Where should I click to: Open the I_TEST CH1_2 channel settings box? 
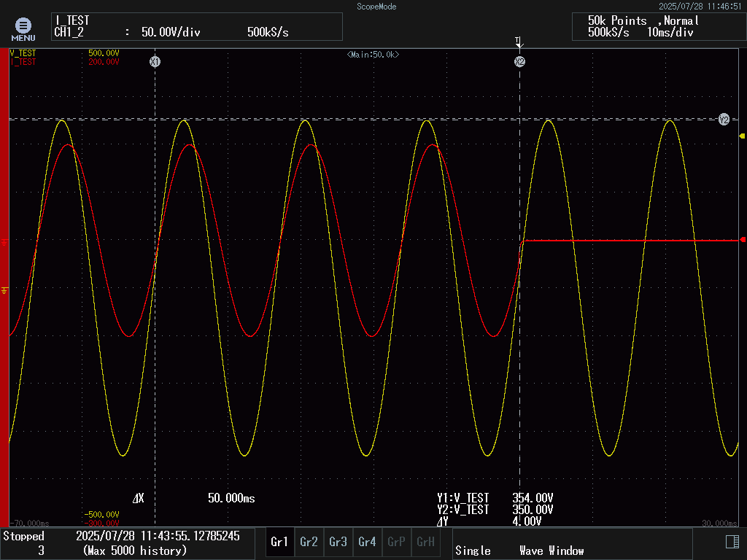tap(197, 27)
